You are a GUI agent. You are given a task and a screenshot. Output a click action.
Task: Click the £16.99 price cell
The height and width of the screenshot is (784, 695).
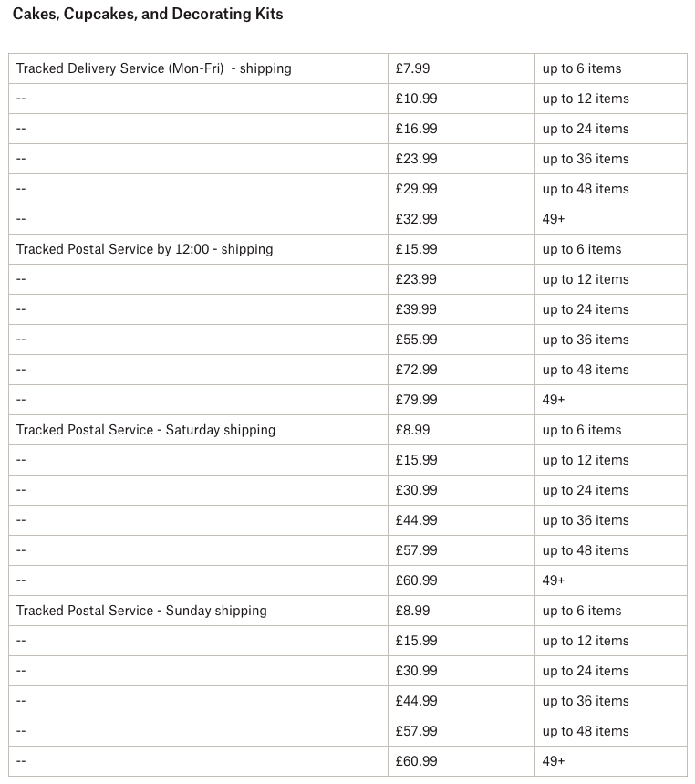tap(416, 129)
